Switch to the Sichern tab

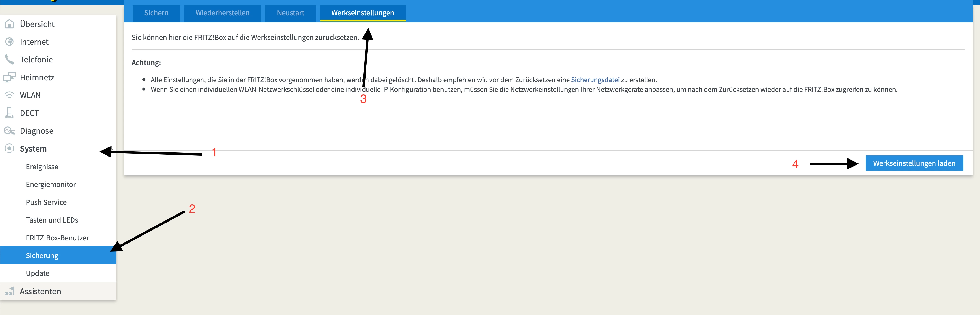click(x=156, y=13)
